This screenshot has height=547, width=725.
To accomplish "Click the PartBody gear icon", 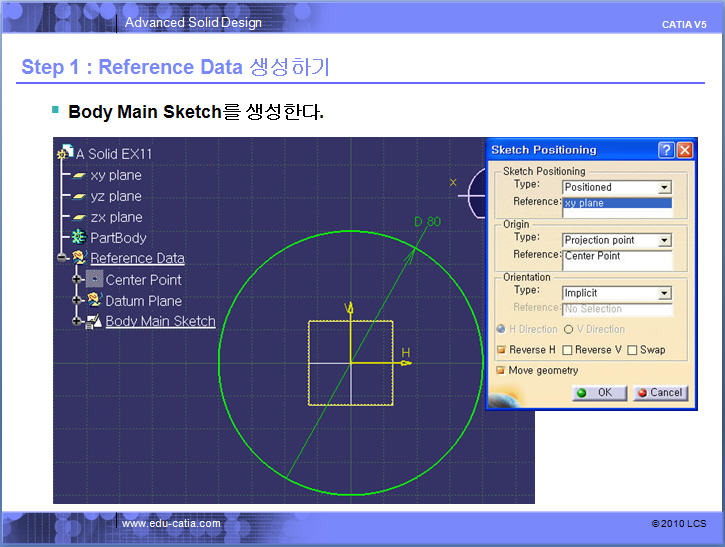I will coord(79,237).
